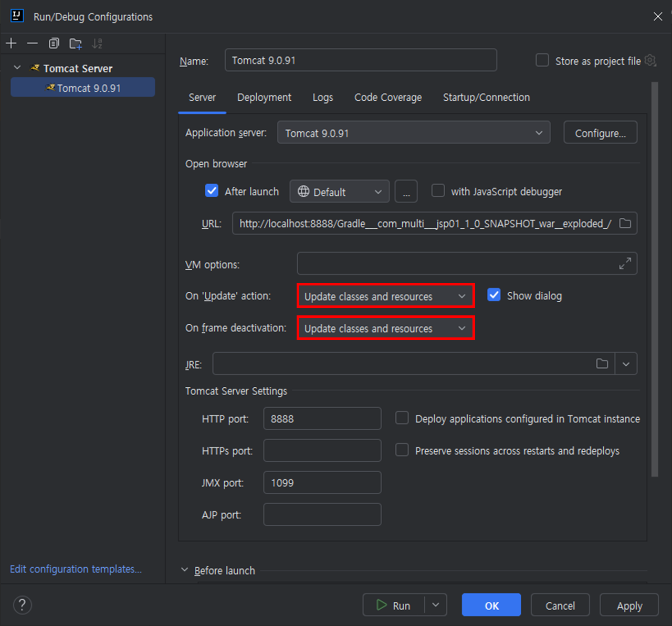
Task: Collapse the Before launch section
Action: (184, 570)
